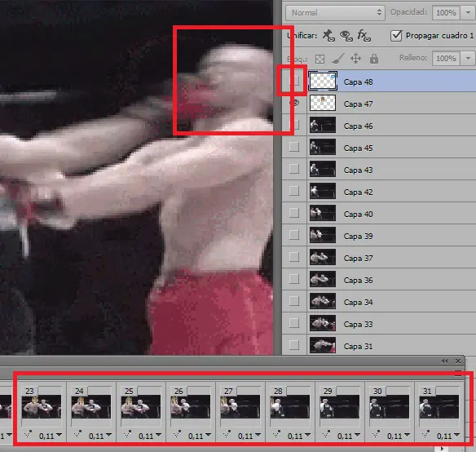Click the Capa 36 layer thumbnail

click(323, 279)
